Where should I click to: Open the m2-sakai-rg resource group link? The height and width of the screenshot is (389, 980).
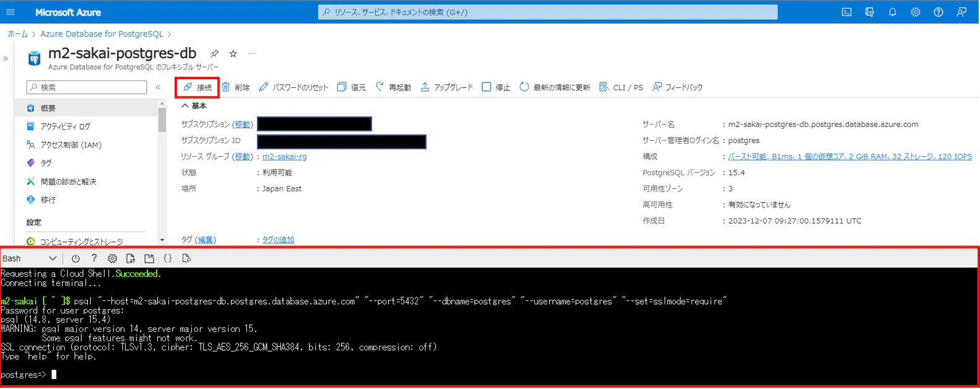pyautogui.click(x=284, y=157)
